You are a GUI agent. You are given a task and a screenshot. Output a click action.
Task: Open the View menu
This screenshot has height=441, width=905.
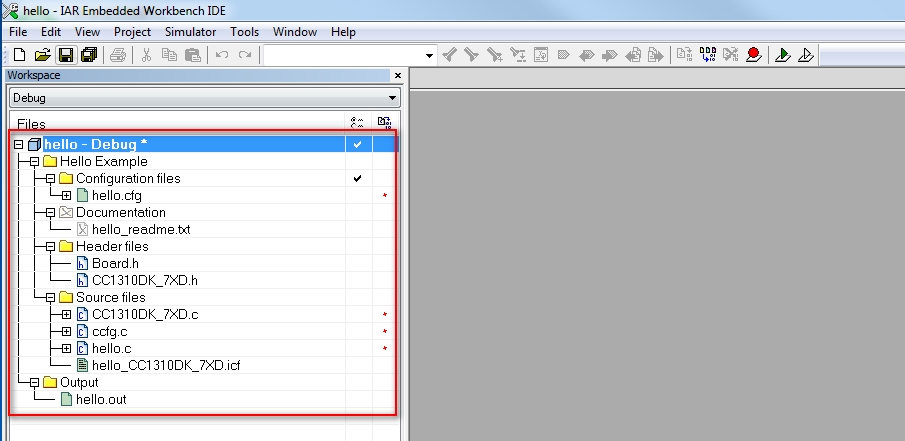tap(87, 32)
